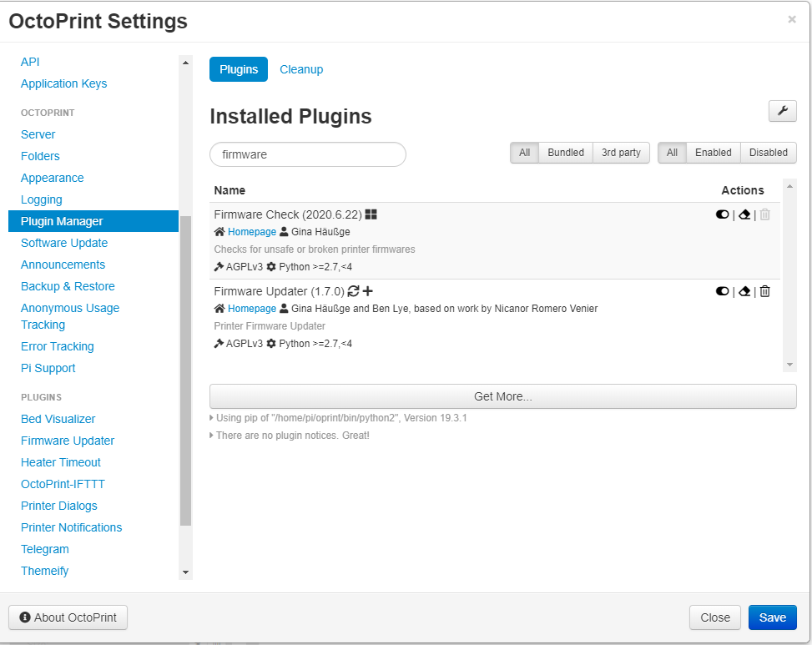
Task: Filter plugins by Enabled
Action: click(713, 153)
